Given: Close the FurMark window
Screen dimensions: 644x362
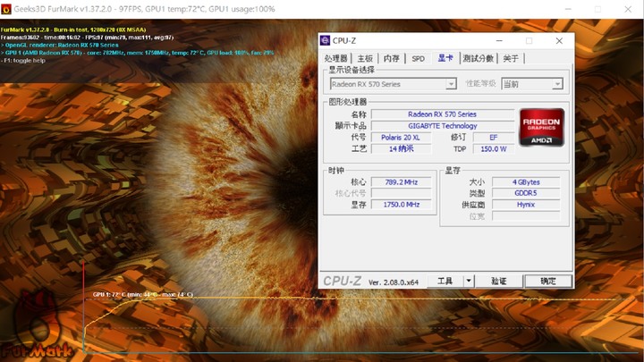Looking at the screenshot, I should pyautogui.click(x=628, y=9).
